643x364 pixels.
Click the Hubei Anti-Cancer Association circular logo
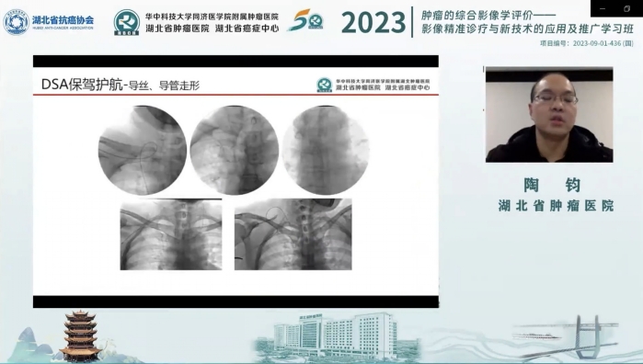[x=16, y=22]
